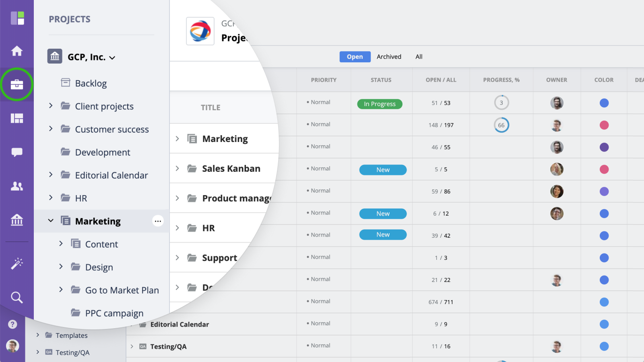Click the purple color dot in Color column

tap(604, 147)
